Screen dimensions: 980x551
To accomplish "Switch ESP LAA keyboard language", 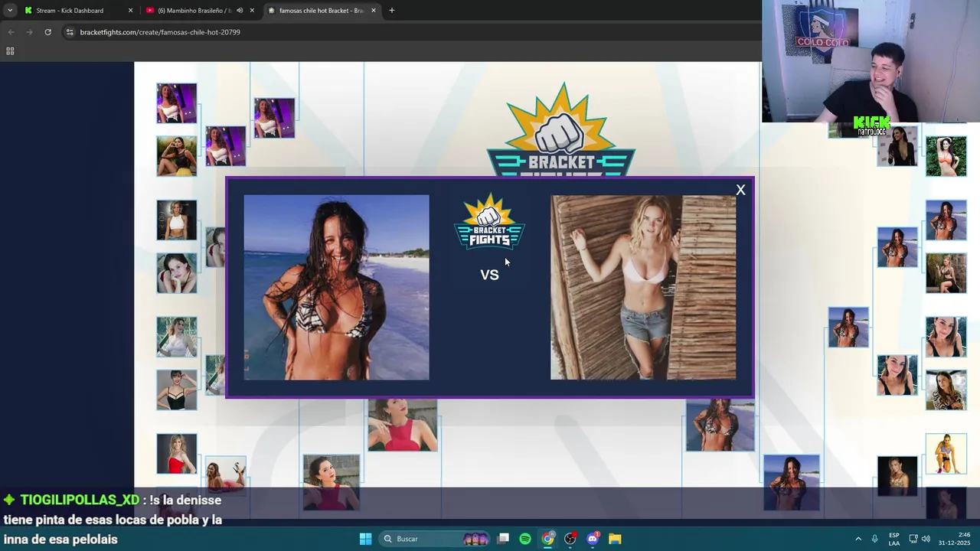I will coord(894,539).
